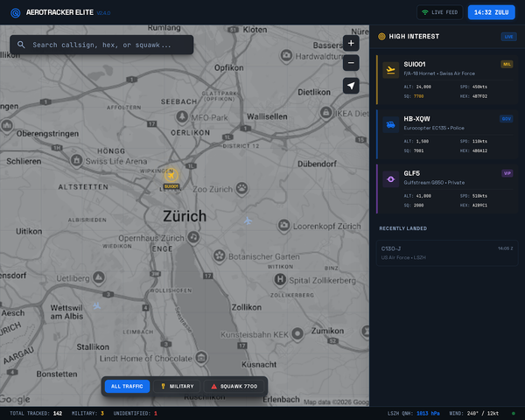Enable the Squawk 7700 filter

(x=234, y=386)
